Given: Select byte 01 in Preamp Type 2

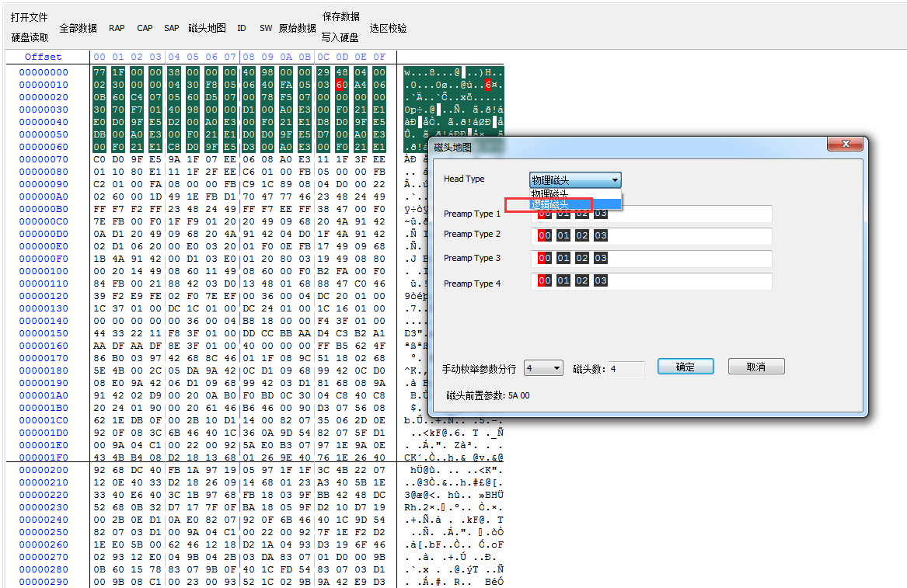Looking at the screenshot, I should point(563,235).
